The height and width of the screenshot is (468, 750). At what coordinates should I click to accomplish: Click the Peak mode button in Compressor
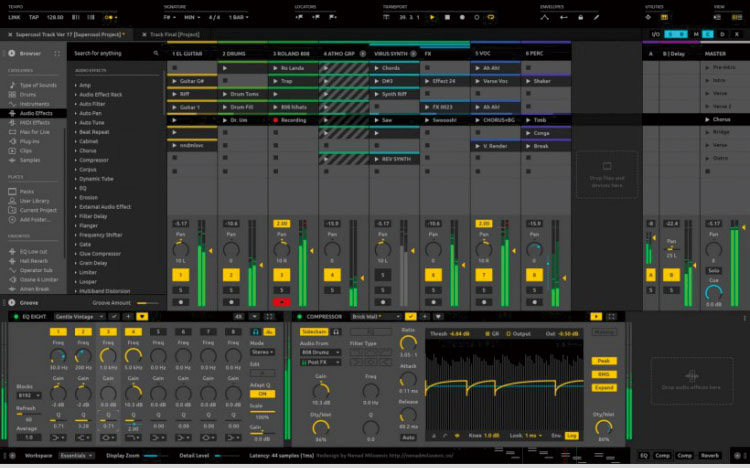pos(604,359)
